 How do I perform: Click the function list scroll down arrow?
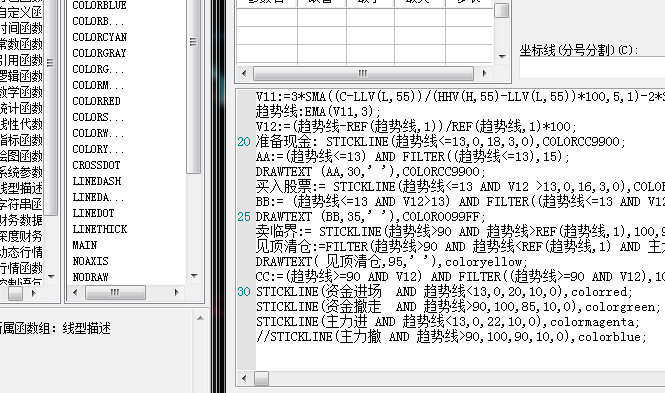194,276
